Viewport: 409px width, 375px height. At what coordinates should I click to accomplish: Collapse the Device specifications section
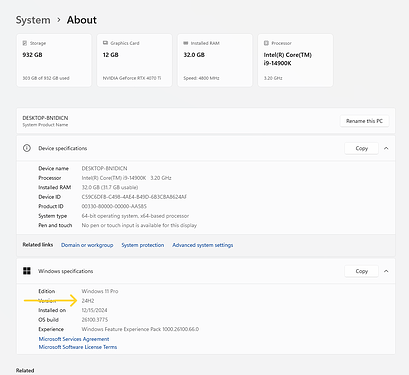(386, 148)
